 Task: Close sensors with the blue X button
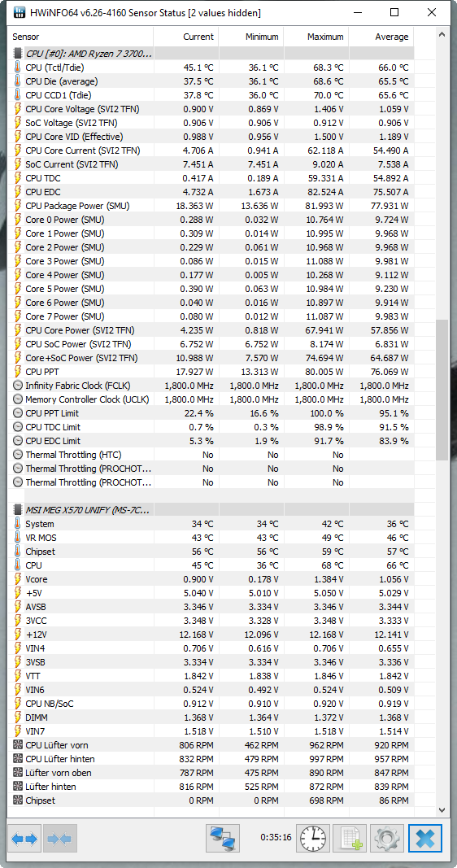click(425, 839)
